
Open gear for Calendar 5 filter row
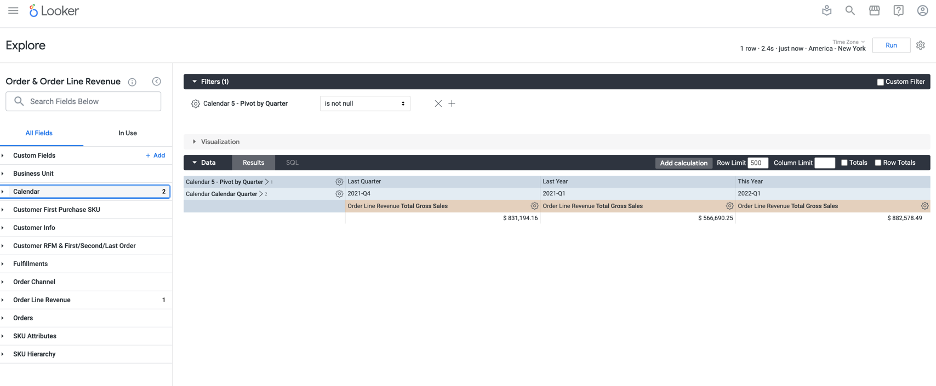point(195,104)
